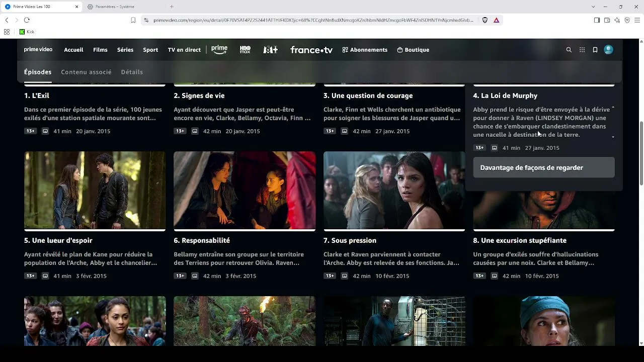The image size is (644, 362).
Task: Switch to the Contenu associé tab
Action: [x=86, y=72]
